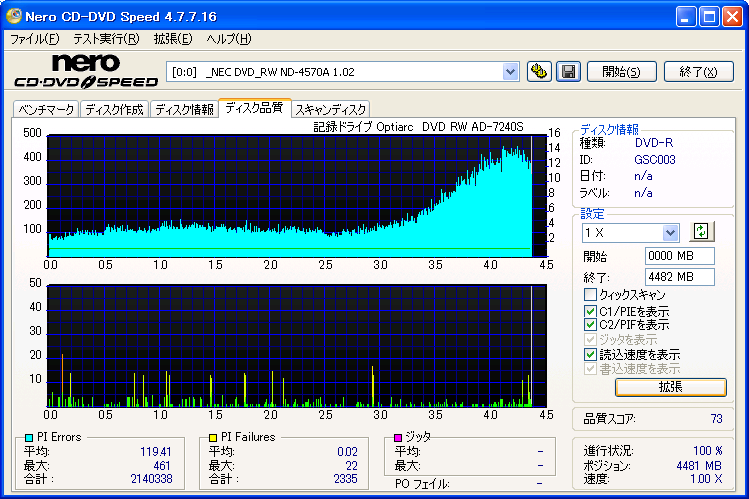Click the 品質スコア label
The image size is (749, 499).
point(610,419)
